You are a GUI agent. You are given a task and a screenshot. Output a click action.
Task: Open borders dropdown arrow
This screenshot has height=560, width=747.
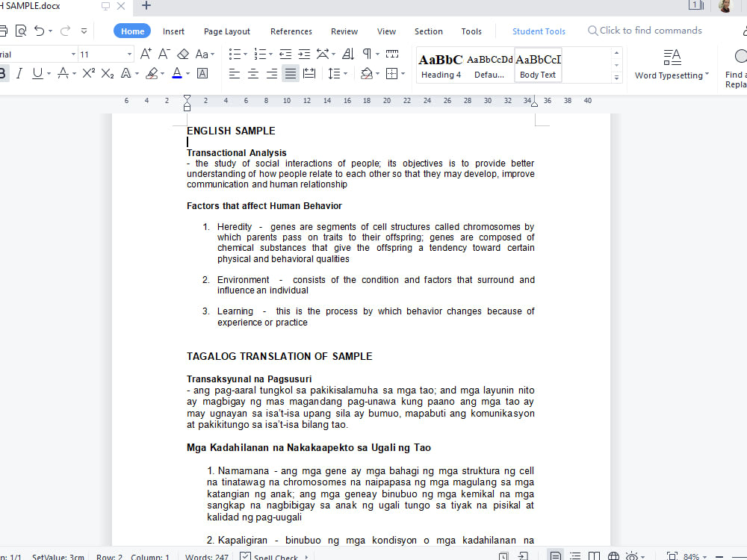403,74
